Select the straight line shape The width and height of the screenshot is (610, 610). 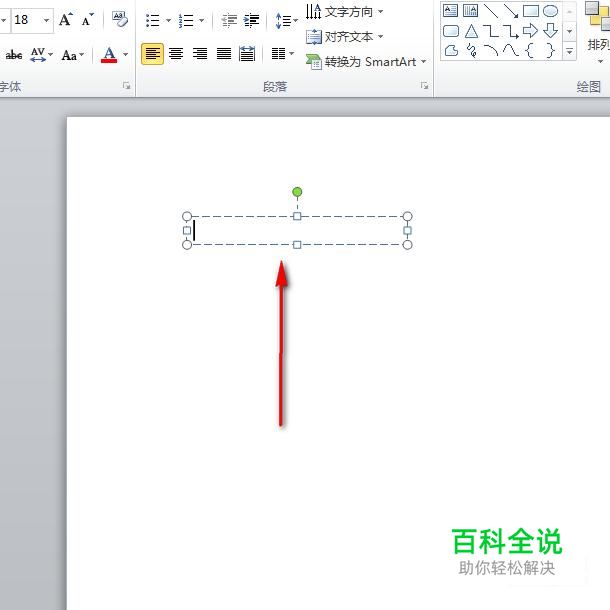pos(491,11)
